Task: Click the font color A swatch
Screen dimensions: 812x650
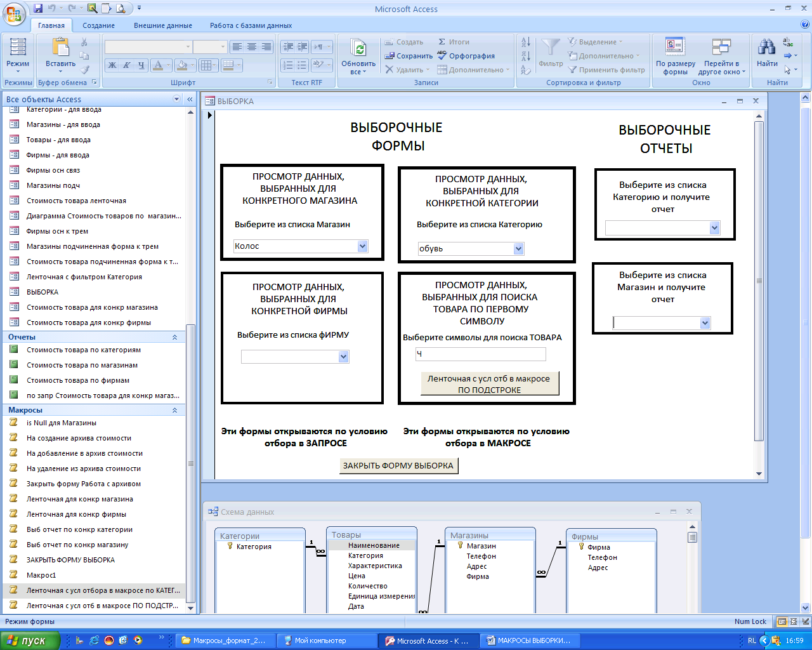Action: click(x=157, y=65)
